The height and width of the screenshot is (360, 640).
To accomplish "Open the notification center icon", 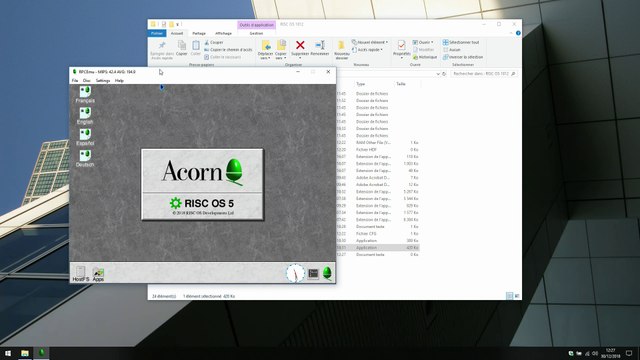I will coord(629,353).
